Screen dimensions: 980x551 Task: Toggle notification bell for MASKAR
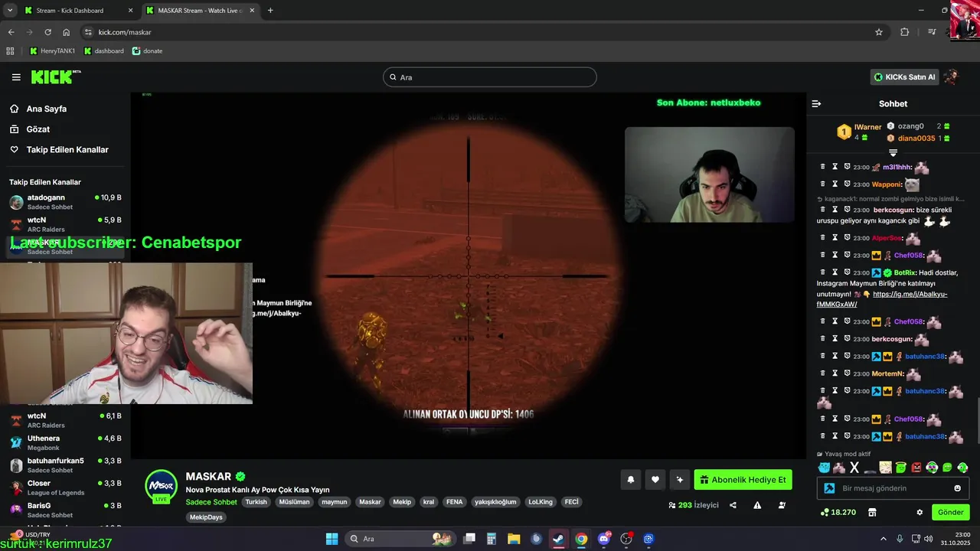coord(631,480)
